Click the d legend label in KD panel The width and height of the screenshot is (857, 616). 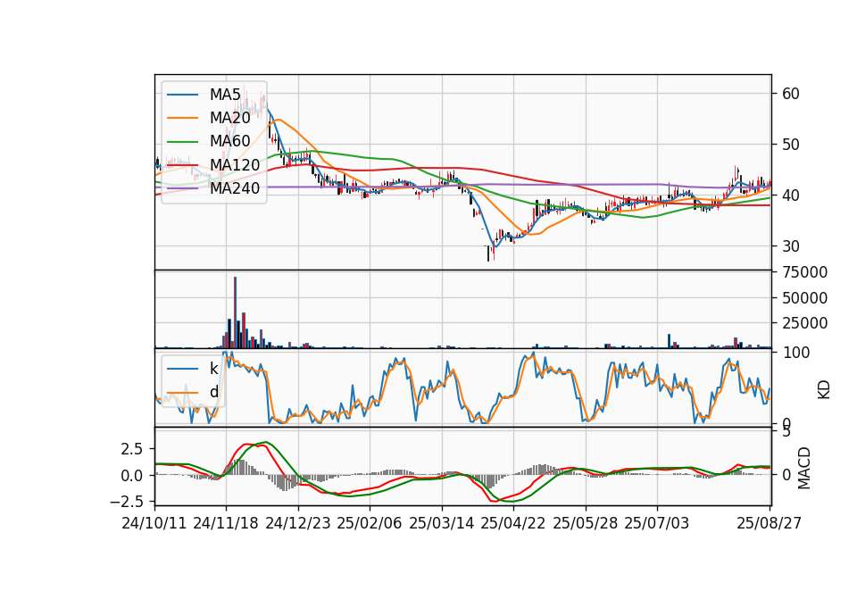214,392
